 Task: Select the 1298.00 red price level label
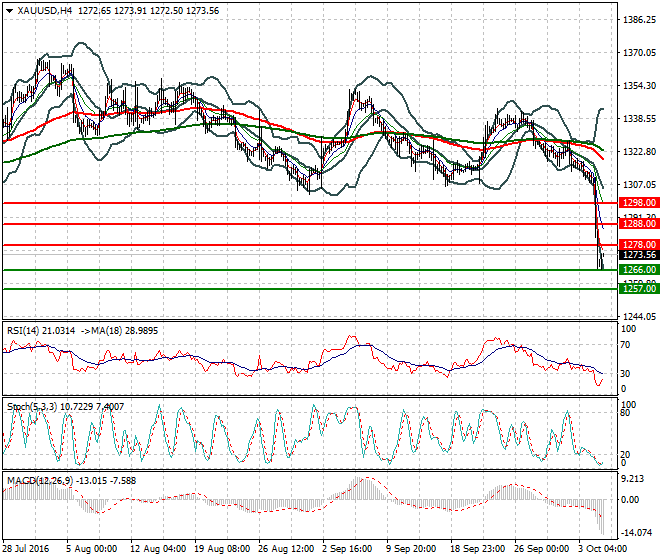pyautogui.click(x=639, y=203)
